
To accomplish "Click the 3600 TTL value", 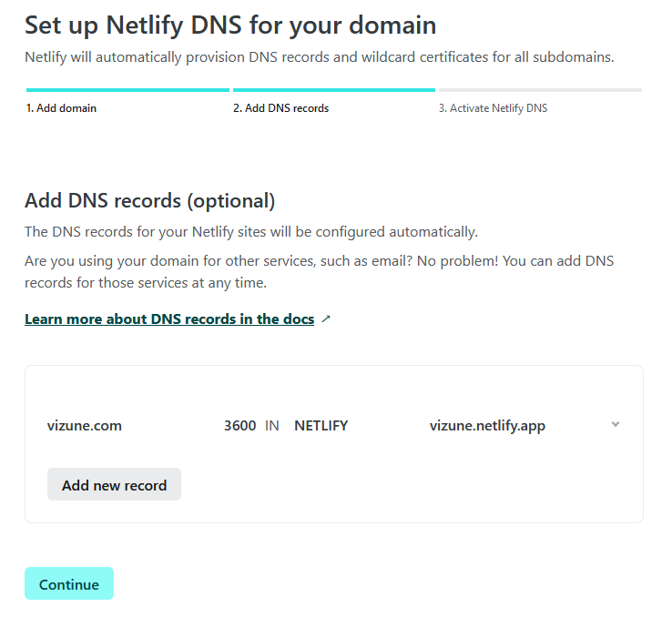I will 239,425.
